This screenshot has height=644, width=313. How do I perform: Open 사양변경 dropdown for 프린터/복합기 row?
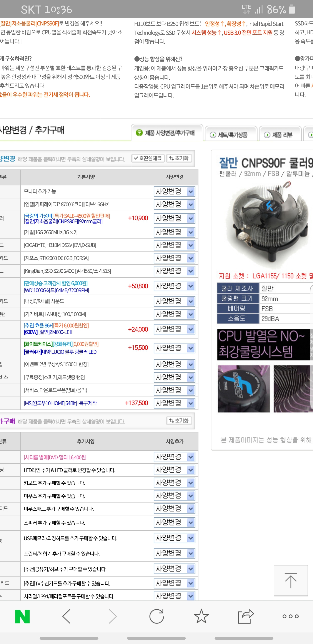174,553
